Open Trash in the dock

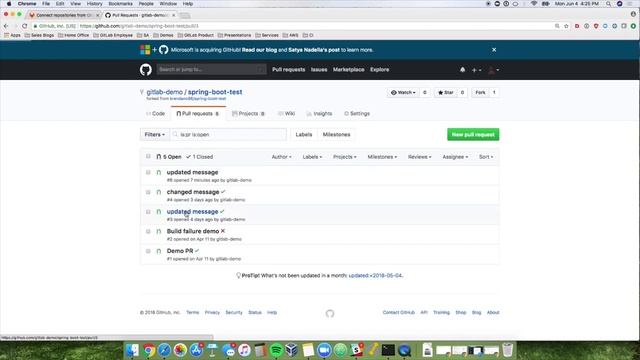coord(507,350)
